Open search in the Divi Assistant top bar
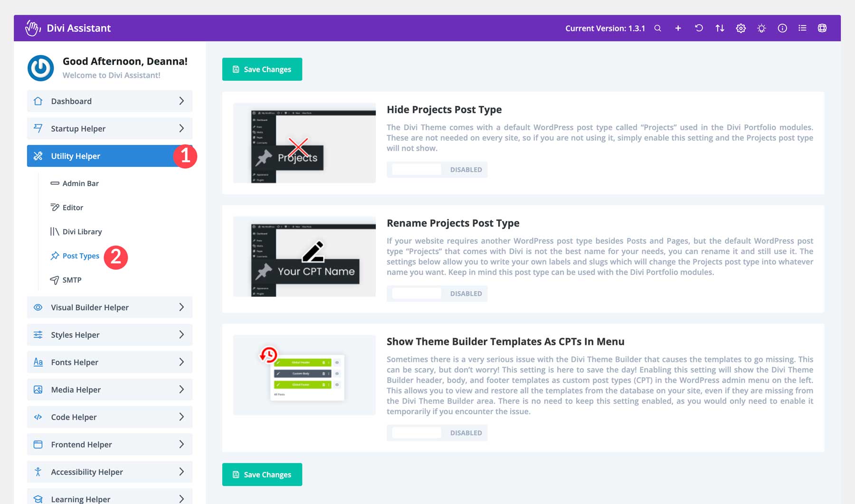This screenshot has height=504, width=855. click(x=657, y=28)
